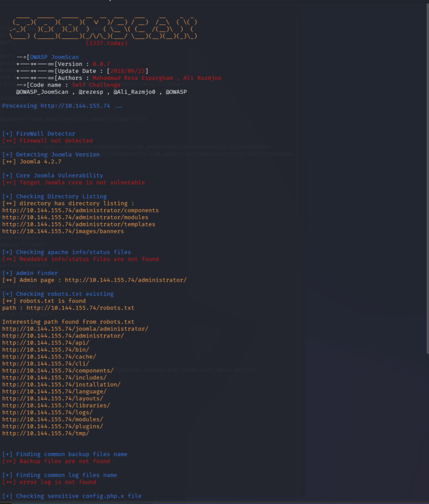Click the Code name Self Challenge line

(68, 85)
